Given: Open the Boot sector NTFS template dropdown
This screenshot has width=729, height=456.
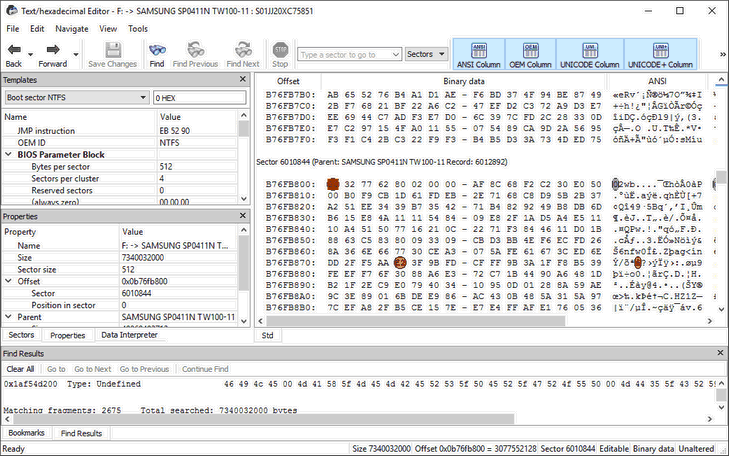Looking at the screenshot, I should 143,98.
